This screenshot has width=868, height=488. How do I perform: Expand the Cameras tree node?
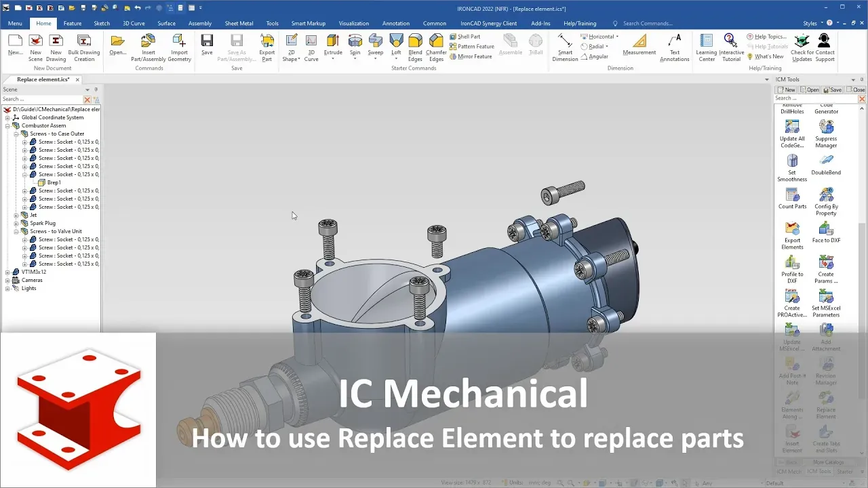(7, 280)
